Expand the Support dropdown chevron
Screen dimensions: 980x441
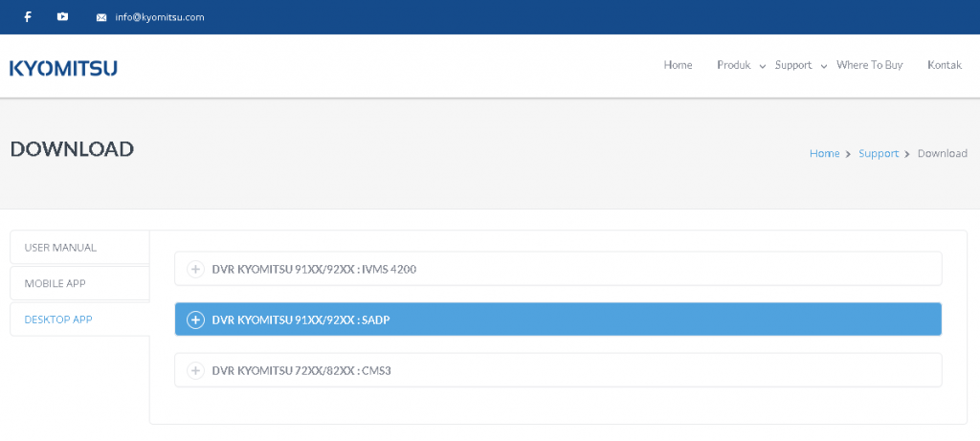(824, 66)
